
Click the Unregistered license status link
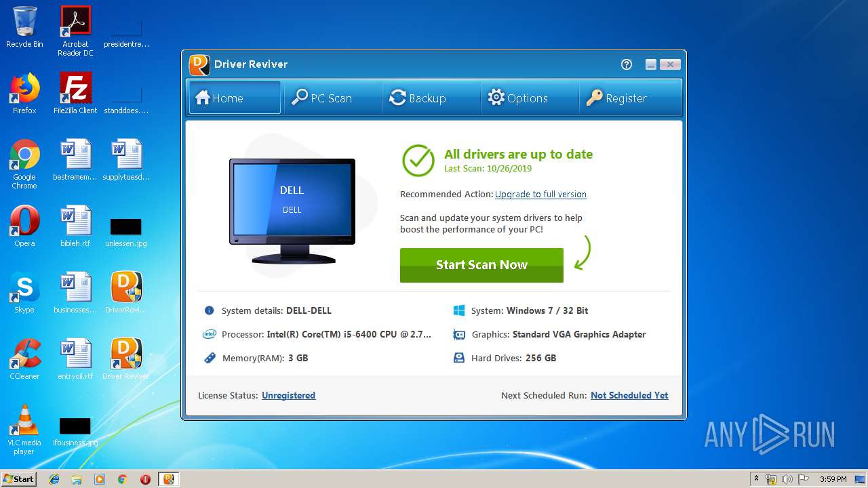(x=288, y=395)
